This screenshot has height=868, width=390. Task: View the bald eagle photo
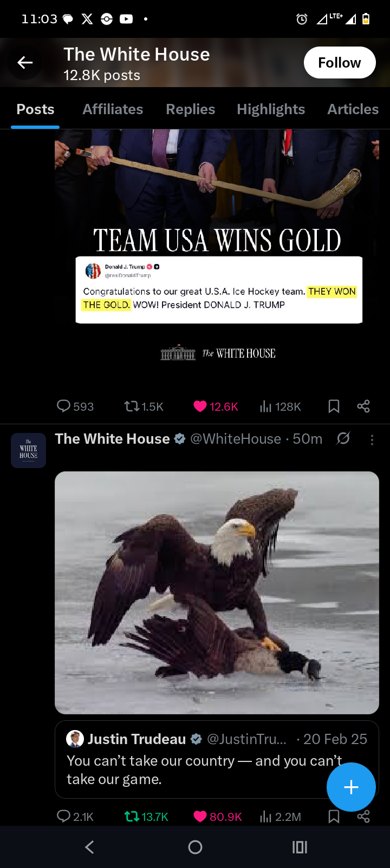217,593
